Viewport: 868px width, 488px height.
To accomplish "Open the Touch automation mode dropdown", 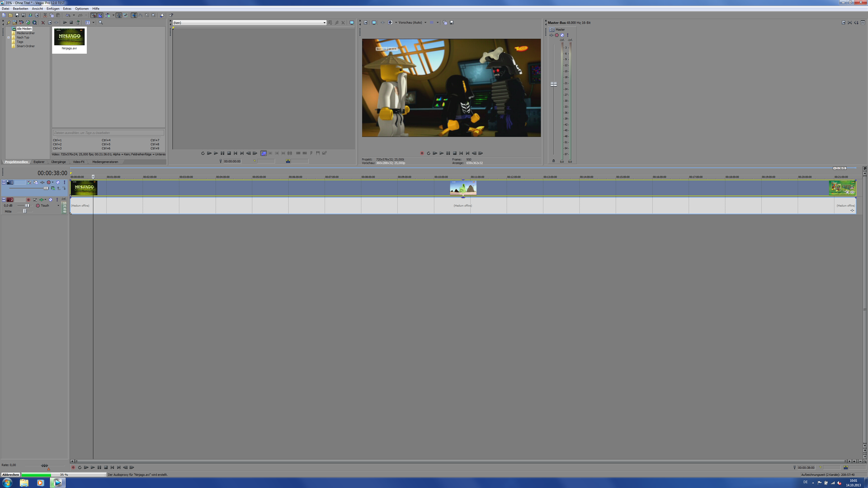I will 58,206.
